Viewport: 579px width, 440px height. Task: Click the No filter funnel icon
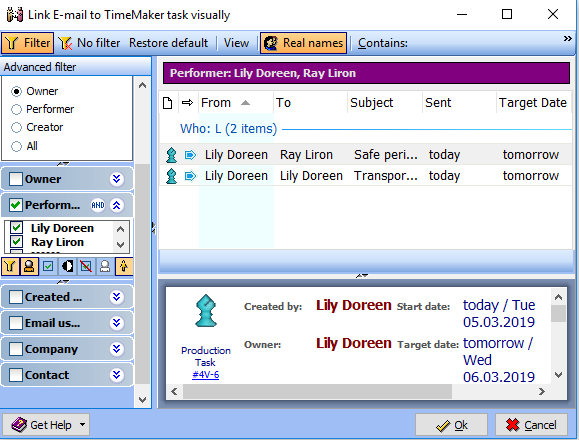(x=65, y=43)
